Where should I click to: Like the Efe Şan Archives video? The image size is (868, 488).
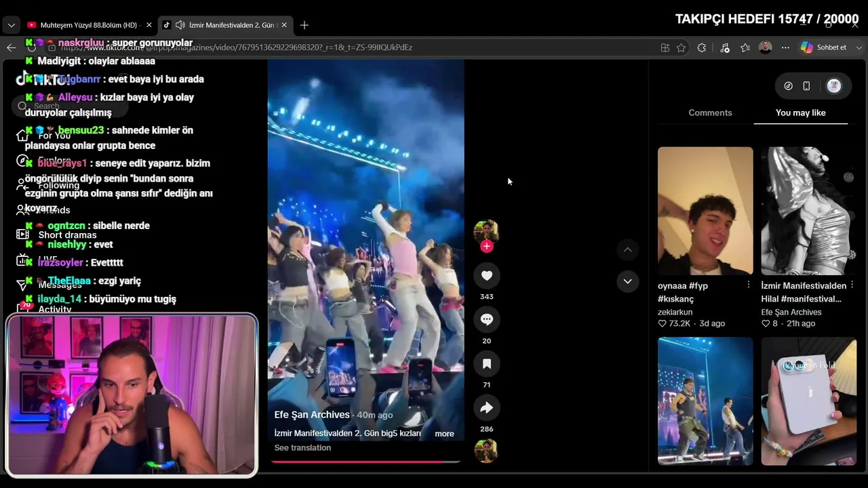click(486, 276)
